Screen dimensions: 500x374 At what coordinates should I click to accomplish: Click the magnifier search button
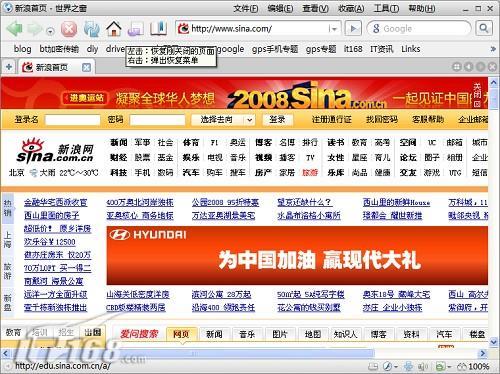pyautogui.click(x=484, y=29)
